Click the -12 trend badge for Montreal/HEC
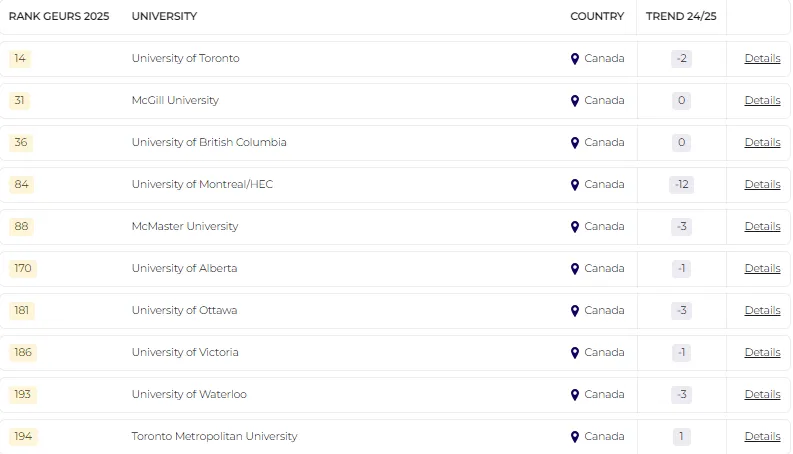The width and height of the screenshot is (793, 454). tap(682, 184)
